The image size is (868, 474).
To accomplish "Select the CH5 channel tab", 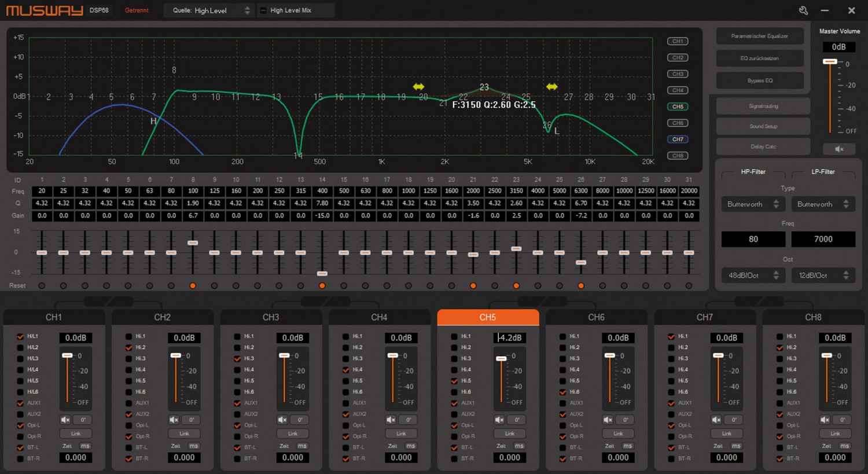I will tap(488, 317).
